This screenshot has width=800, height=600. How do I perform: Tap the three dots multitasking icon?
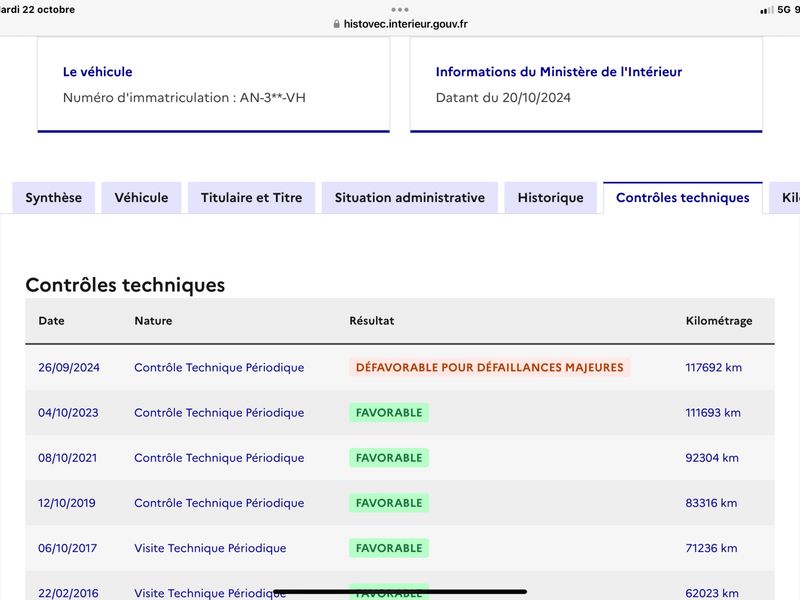399,9
